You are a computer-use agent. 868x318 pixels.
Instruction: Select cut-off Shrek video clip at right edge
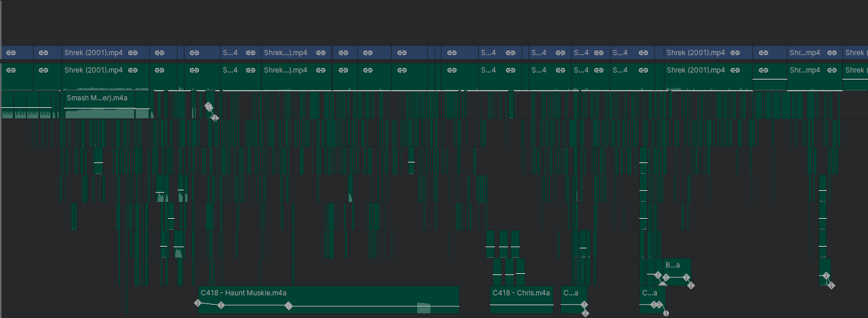click(855, 53)
